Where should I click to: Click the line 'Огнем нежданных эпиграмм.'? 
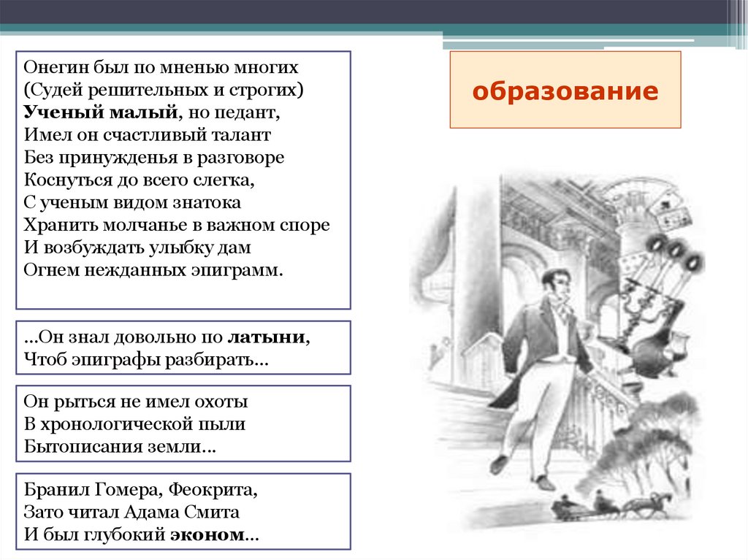[x=153, y=270]
